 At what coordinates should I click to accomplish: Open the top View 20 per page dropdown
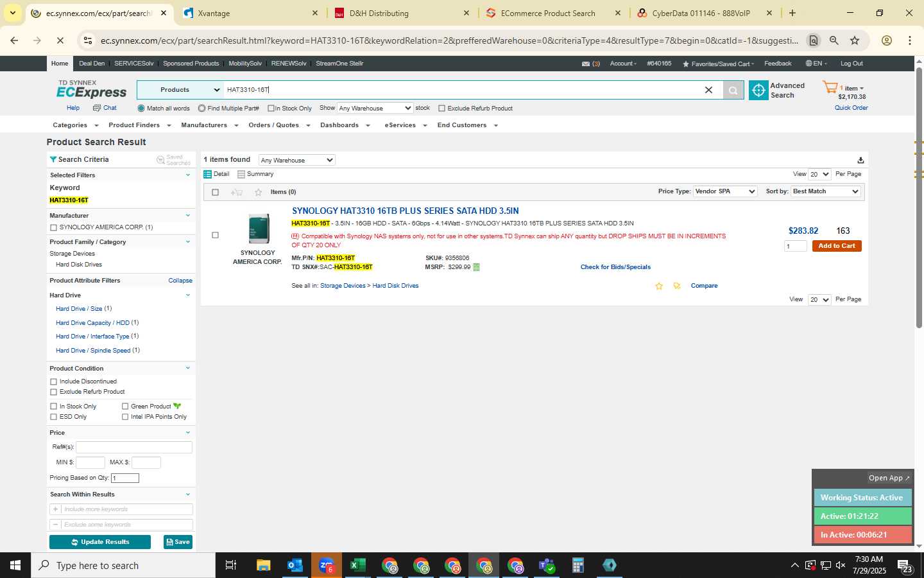click(x=819, y=174)
